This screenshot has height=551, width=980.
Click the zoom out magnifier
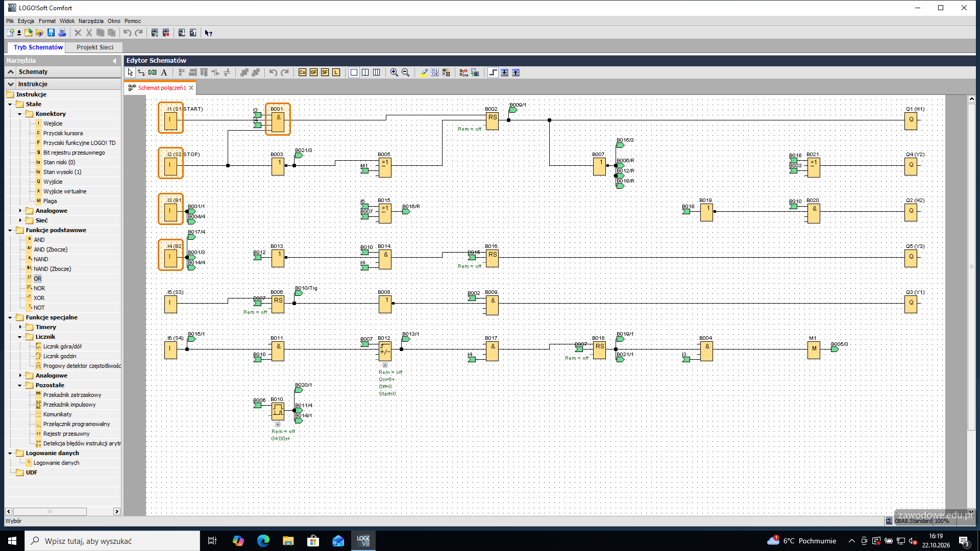[405, 72]
